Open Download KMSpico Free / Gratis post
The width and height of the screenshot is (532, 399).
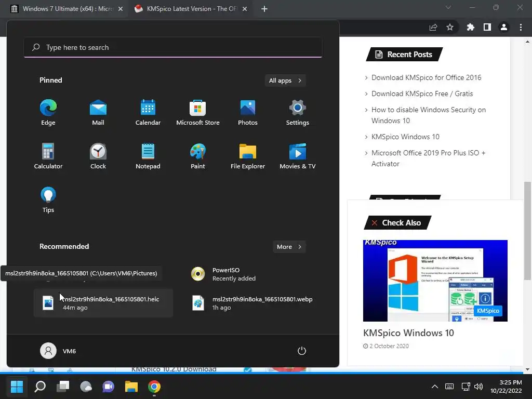[422, 94]
